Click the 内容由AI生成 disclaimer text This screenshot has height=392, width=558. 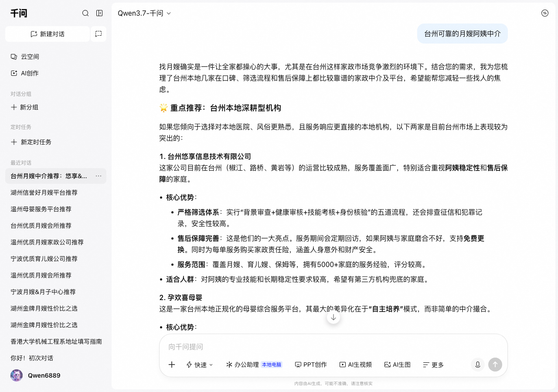[x=333, y=384]
